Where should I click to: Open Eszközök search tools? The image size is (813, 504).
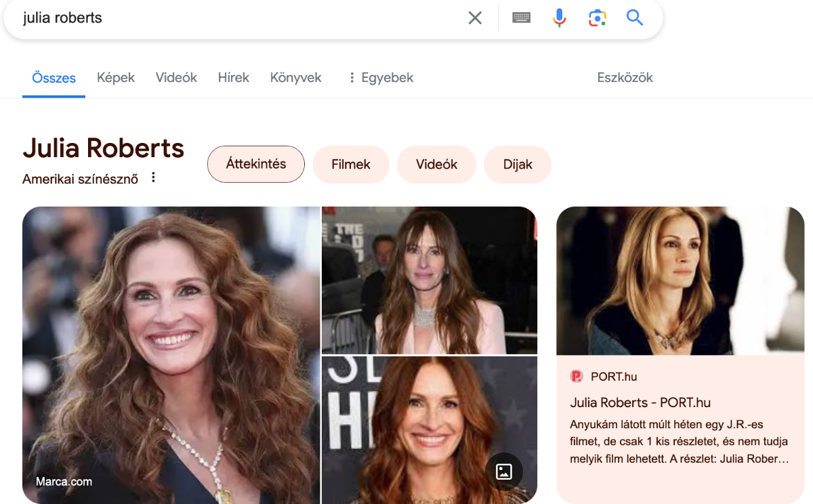click(625, 78)
